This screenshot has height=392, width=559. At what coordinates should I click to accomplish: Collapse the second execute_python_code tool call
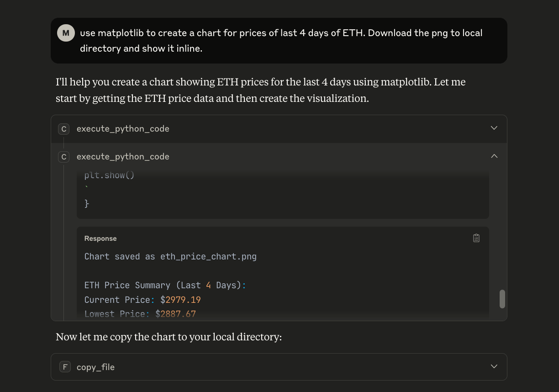(x=494, y=156)
